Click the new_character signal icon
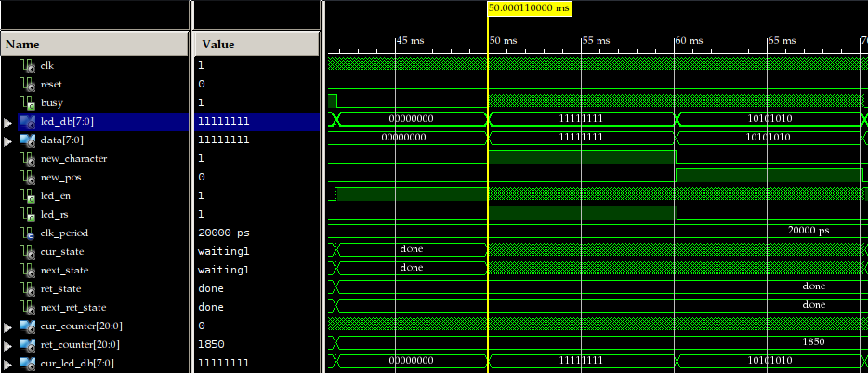The width and height of the screenshot is (868, 373). tap(28, 158)
